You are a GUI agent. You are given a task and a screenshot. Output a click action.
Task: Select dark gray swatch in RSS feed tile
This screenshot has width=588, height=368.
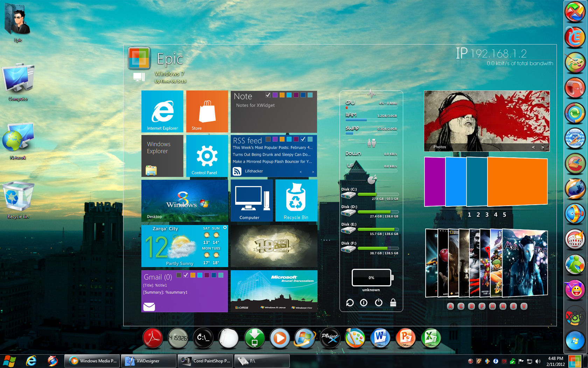click(x=268, y=139)
